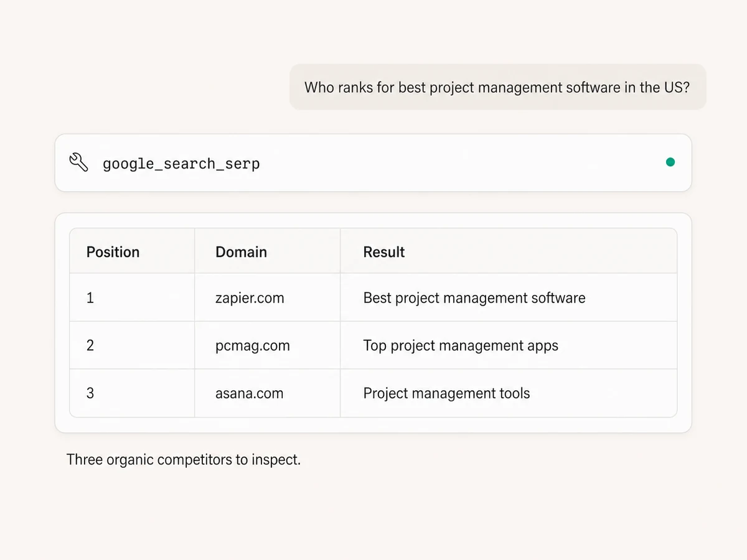The width and height of the screenshot is (747, 560).
Task: Click the Position column header
Action: click(132, 251)
